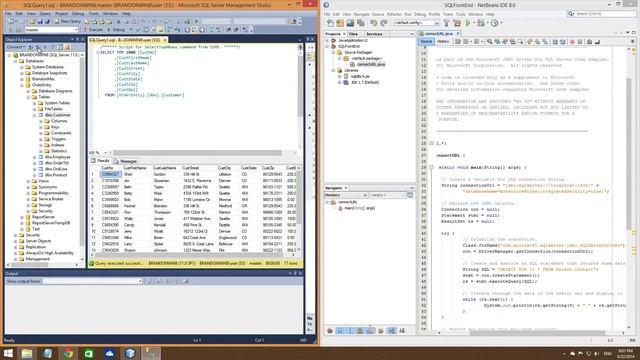This screenshot has width=640, height=360.
Task: Click the highlighted first CustNo cell in results
Action: tap(110, 174)
